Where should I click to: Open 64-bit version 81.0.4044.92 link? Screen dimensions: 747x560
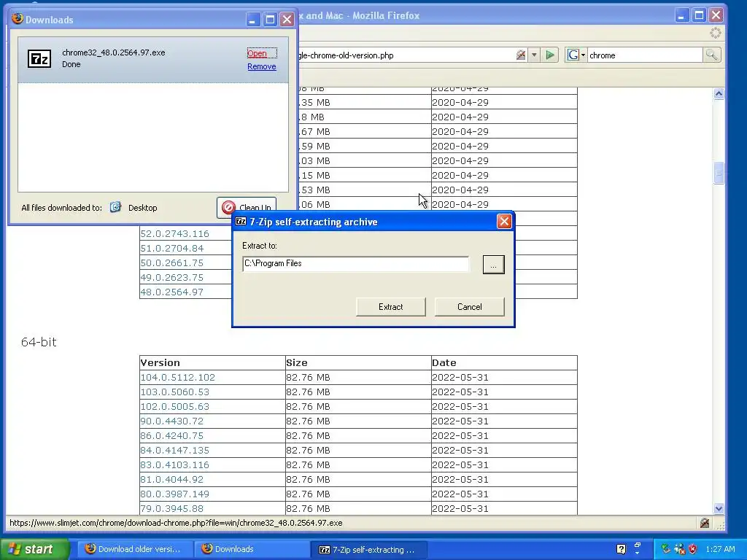pyautogui.click(x=171, y=480)
